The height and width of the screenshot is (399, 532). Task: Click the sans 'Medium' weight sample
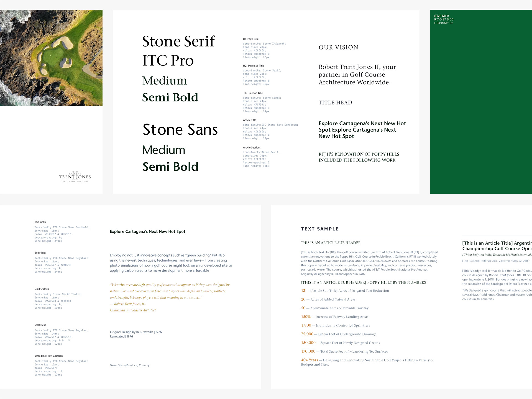coord(163,150)
